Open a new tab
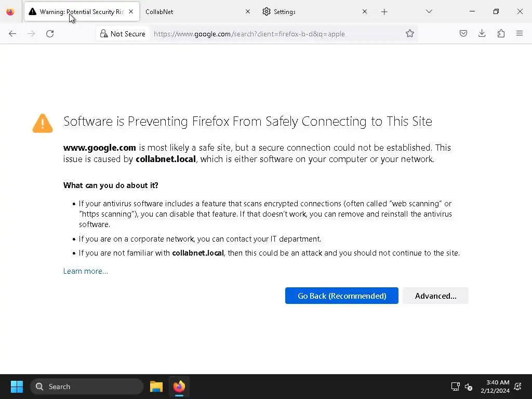This screenshot has height=399, width=532. tap(384, 12)
